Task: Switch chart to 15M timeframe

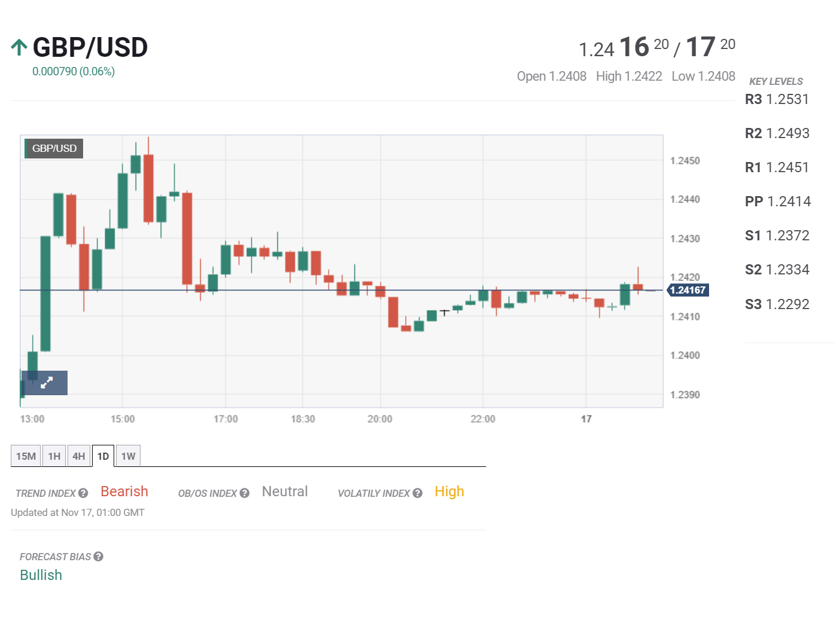Action: pos(26,456)
